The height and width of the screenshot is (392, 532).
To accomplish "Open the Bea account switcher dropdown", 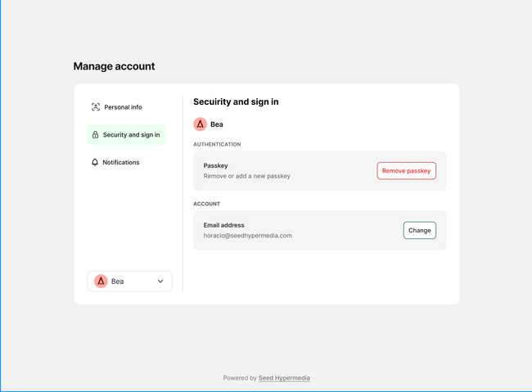I will pos(129,282).
